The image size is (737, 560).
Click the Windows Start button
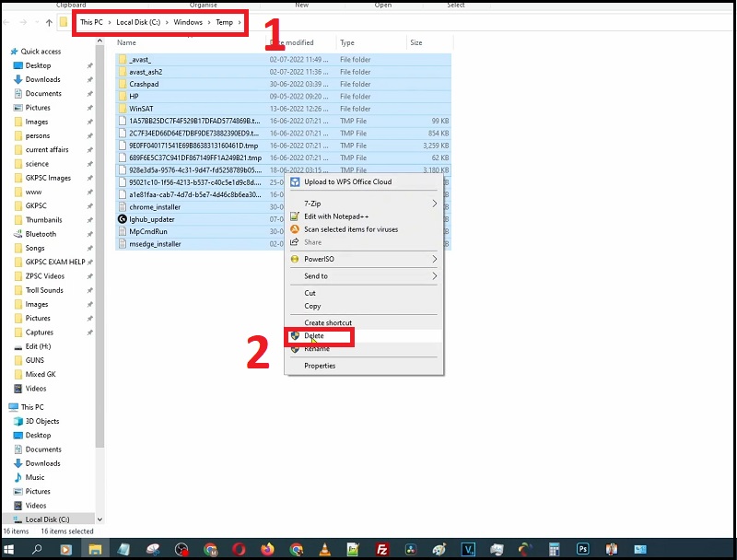[10, 549]
